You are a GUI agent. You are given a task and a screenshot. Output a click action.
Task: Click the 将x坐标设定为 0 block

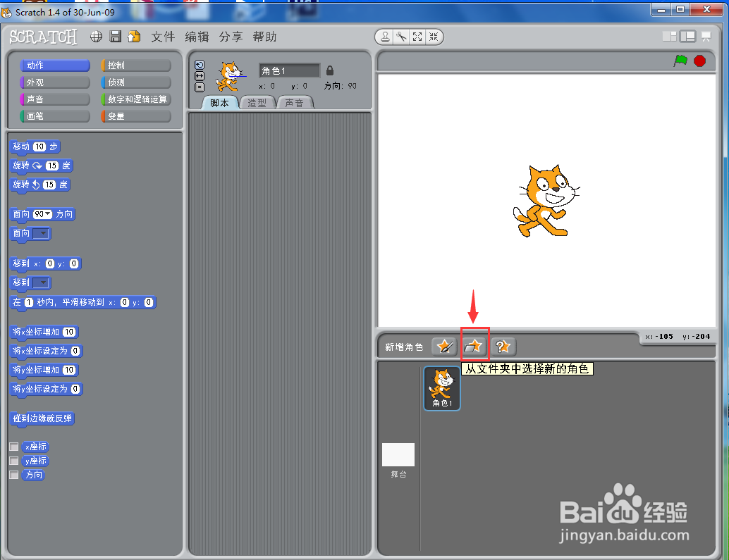46,351
